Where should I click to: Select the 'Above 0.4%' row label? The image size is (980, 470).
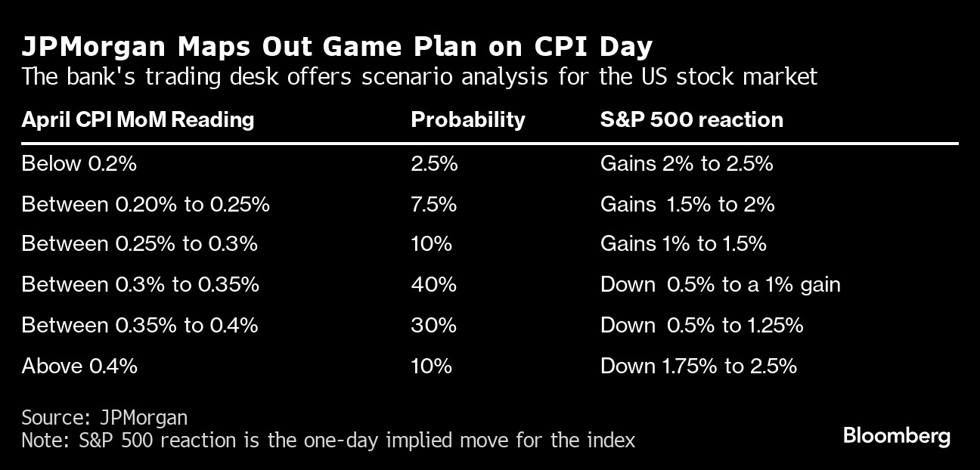(79, 366)
